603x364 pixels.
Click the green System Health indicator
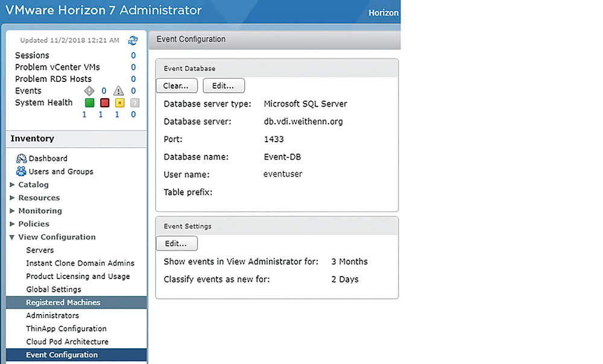click(x=90, y=102)
